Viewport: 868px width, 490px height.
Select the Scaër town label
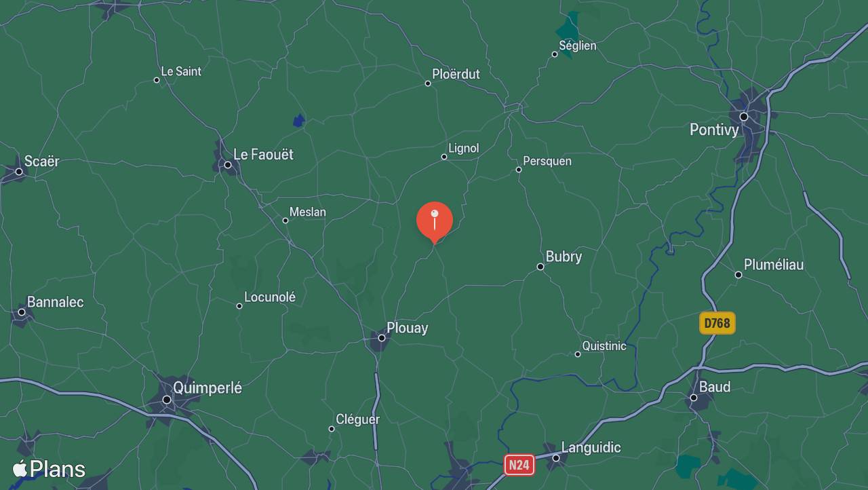point(41,162)
